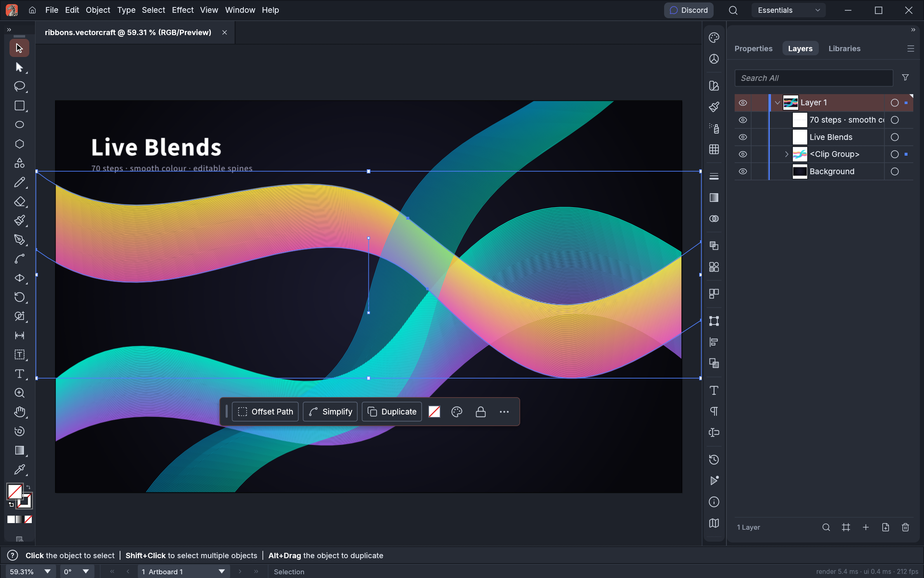Open the Info panel icon
924x578 pixels.
point(714,502)
